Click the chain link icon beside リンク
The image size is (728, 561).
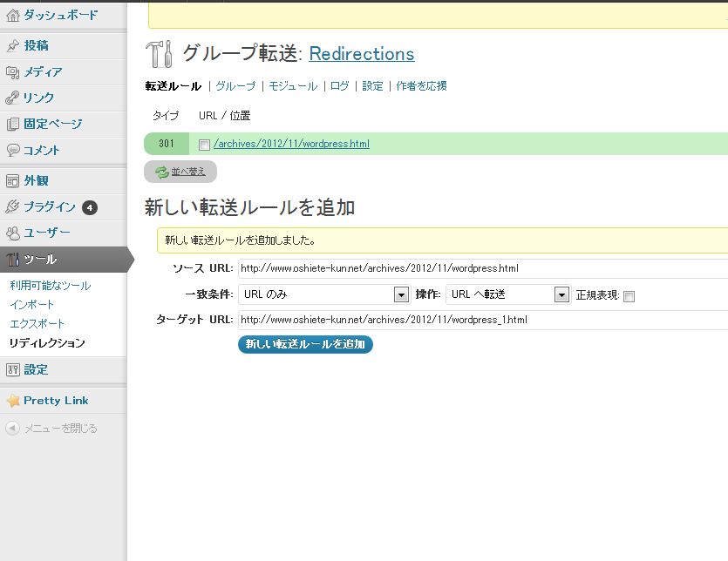click(x=13, y=98)
